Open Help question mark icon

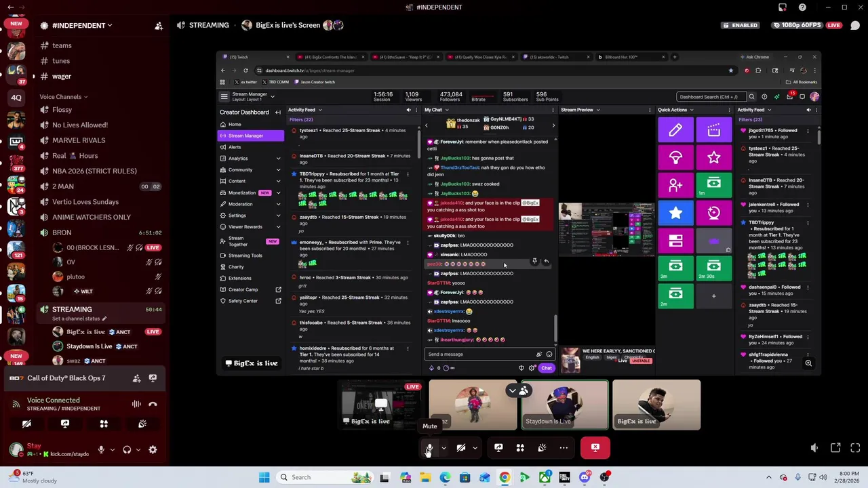pyautogui.click(x=802, y=7)
